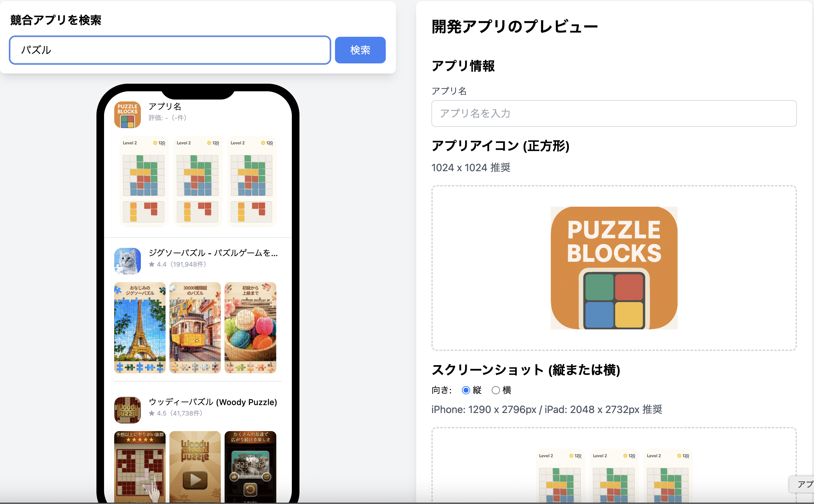This screenshot has width=814, height=504.
Task: Click the retry icon on Woody score screenshot
Action: click(250, 490)
